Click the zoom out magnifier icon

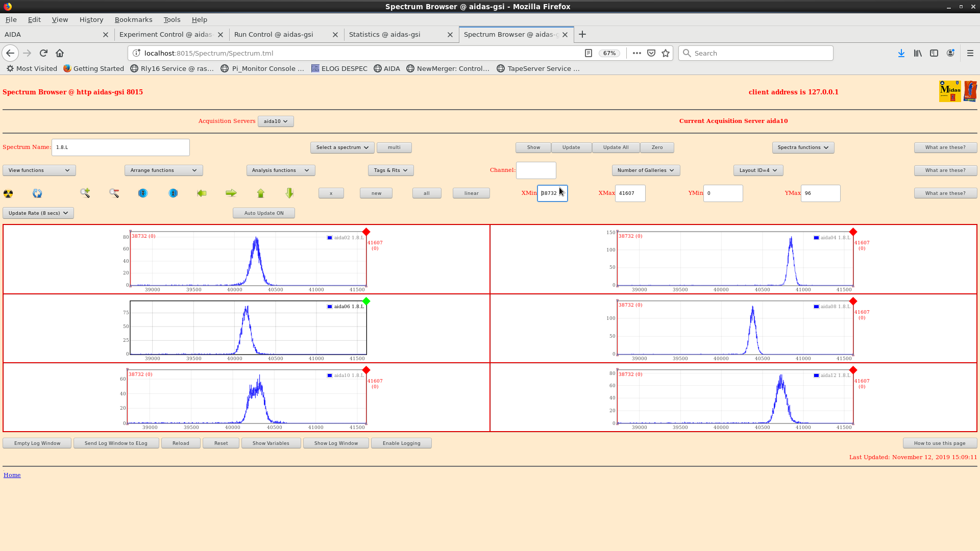(114, 193)
